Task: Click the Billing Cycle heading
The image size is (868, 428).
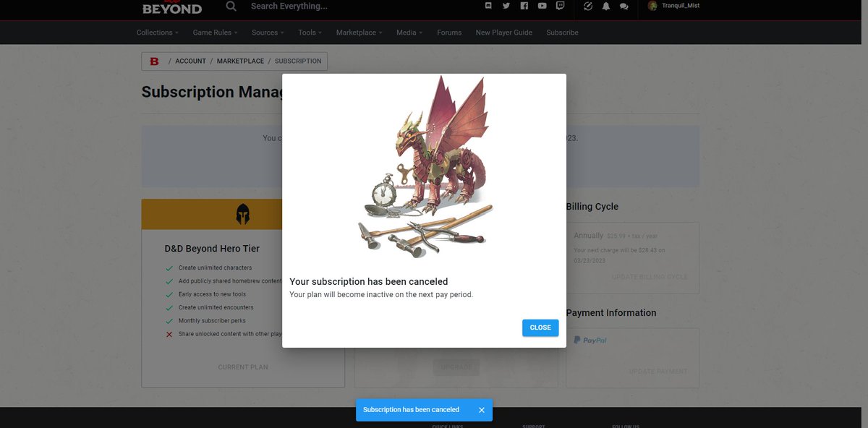Action: (592, 207)
